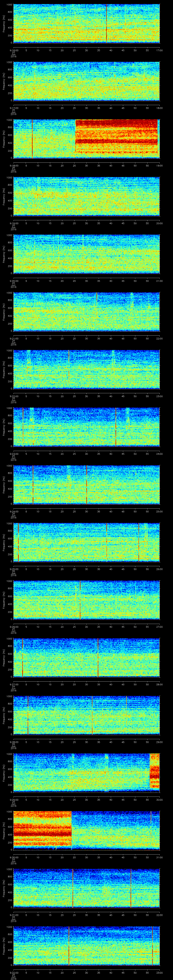
Task: Click the spectrogram panel starting at 9:17:00
Action: tap(86, 81)
